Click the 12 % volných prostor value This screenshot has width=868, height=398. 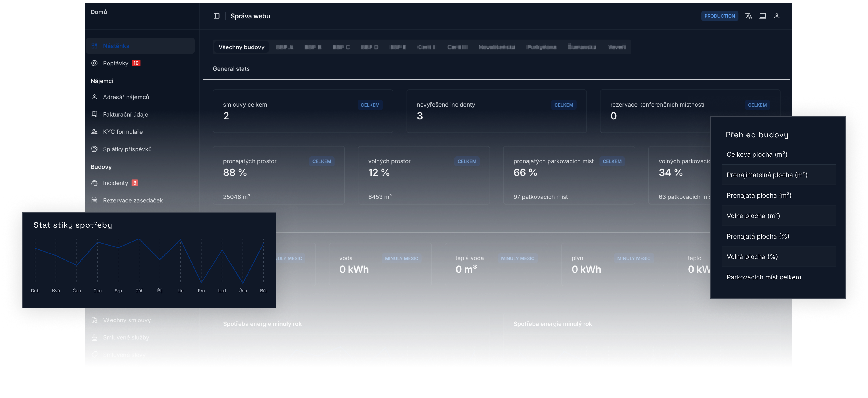click(x=379, y=173)
